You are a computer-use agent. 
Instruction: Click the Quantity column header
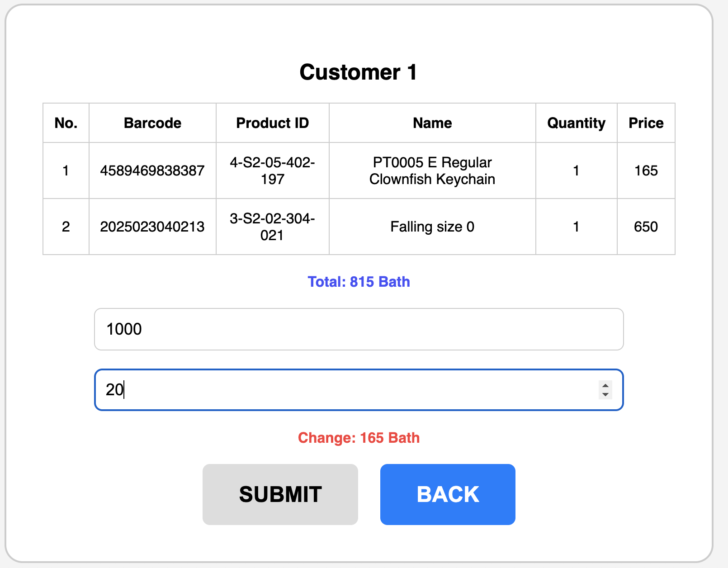point(576,123)
